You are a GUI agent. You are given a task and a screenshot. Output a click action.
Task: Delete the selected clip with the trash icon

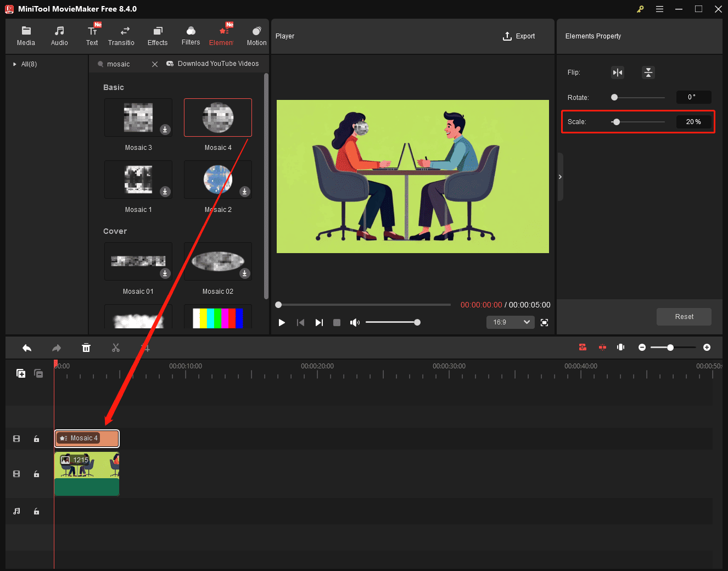click(x=86, y=347)
